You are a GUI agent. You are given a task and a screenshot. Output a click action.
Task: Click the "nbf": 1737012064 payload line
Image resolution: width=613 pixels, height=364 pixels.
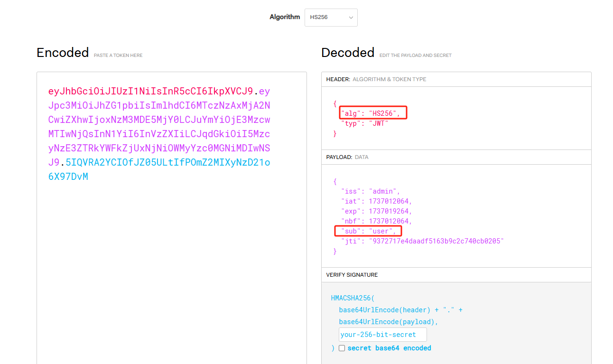pos(377,221)
